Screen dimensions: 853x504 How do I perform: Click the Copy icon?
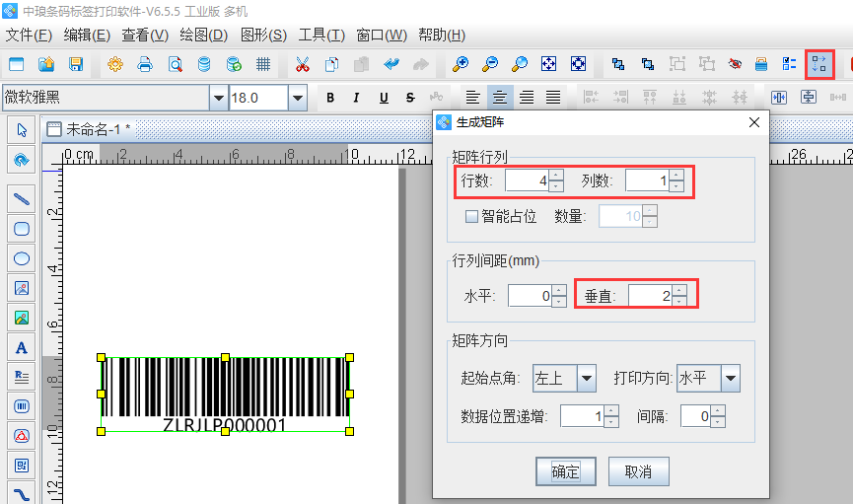(332, 64)
